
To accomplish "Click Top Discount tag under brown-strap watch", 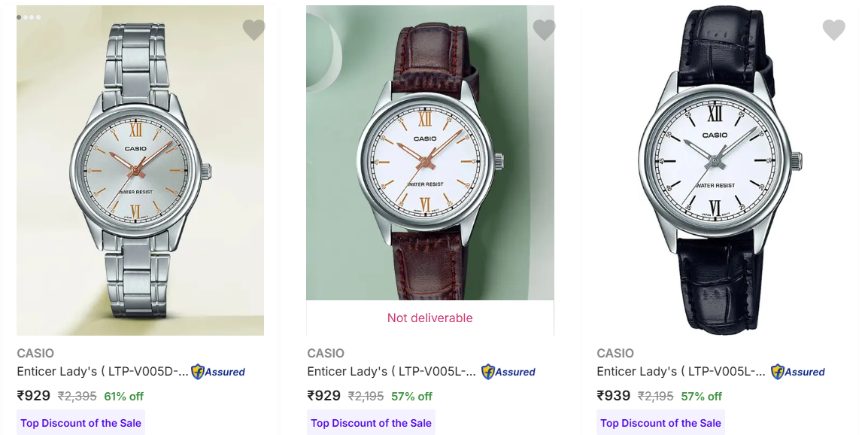I will (x=371, y=423).
